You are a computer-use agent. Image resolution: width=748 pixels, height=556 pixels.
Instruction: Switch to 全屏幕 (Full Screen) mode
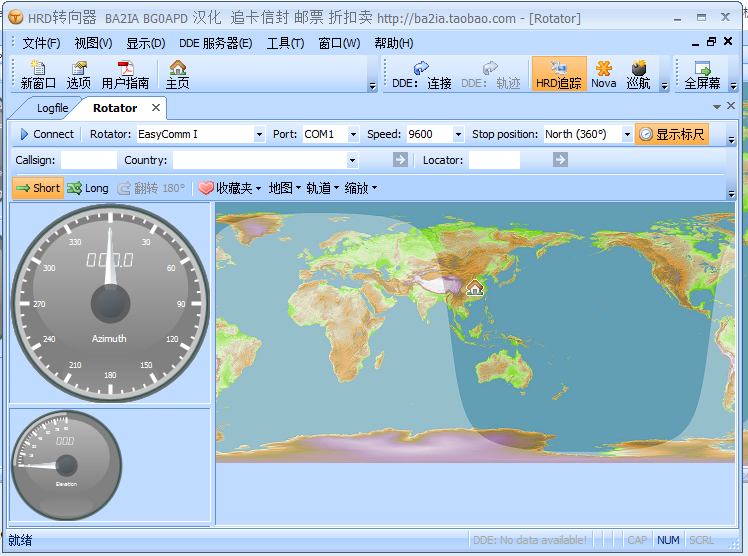point(702,74)
